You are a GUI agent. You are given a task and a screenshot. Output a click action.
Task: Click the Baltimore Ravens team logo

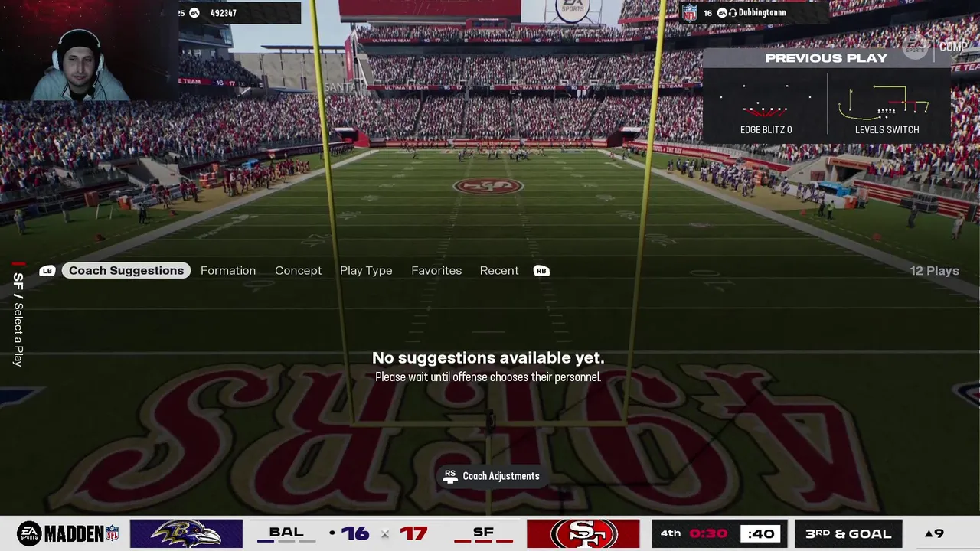coord(186,533)
